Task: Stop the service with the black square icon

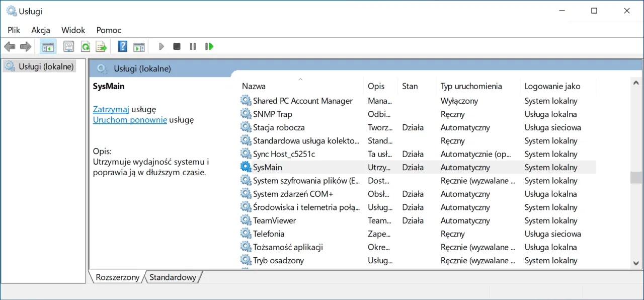Action: (x=177, y=46)
